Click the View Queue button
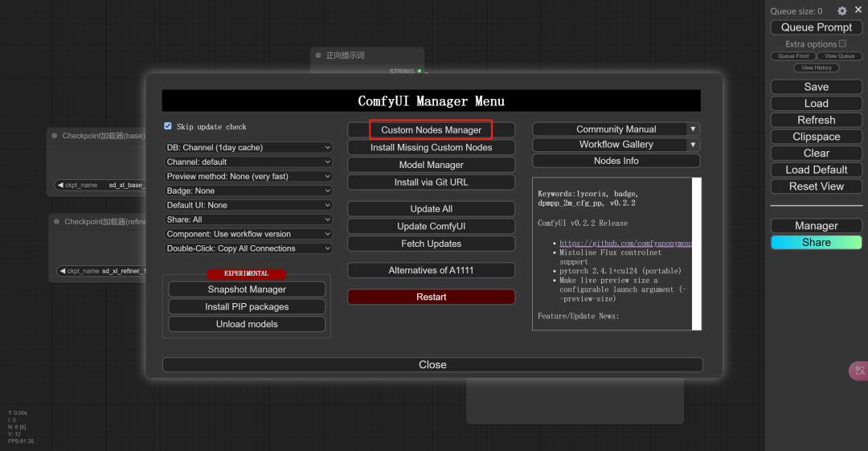The height and width of the screenshot is (451, 868). coord(839,56)
